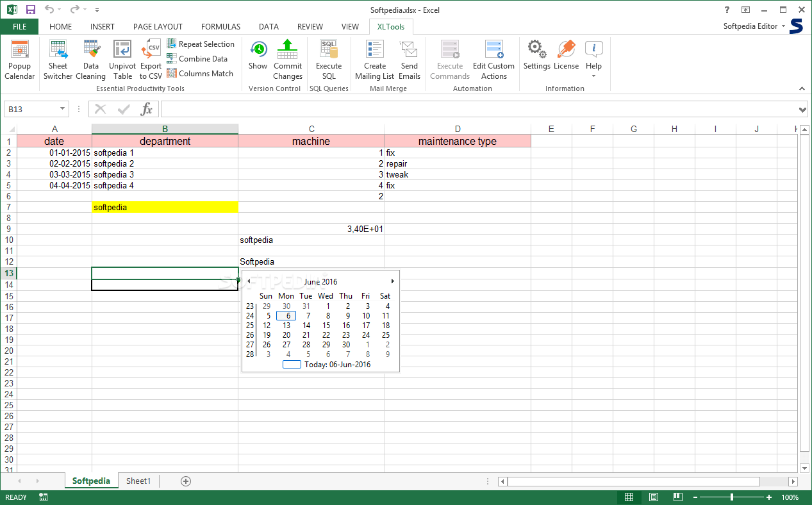The width and height of the screenshot is (812, 505).
Task: Switch to the INSERT tab
Action: coord(103,26)
